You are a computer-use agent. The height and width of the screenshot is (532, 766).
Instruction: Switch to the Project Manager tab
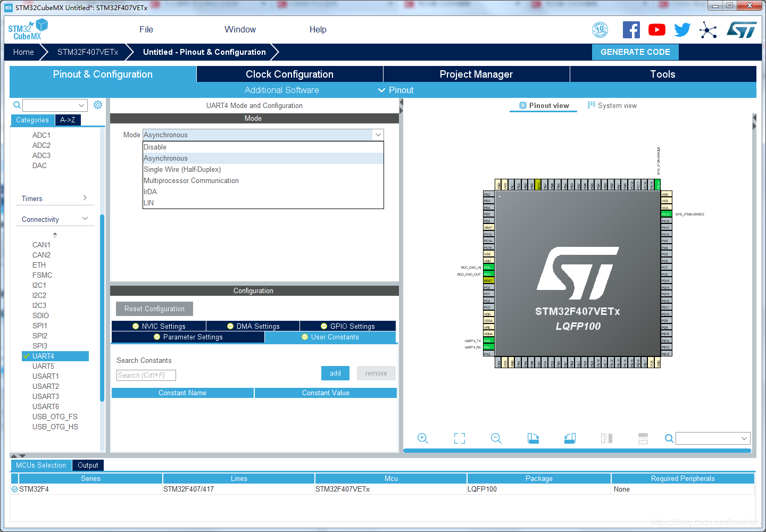tap(476, 74)
